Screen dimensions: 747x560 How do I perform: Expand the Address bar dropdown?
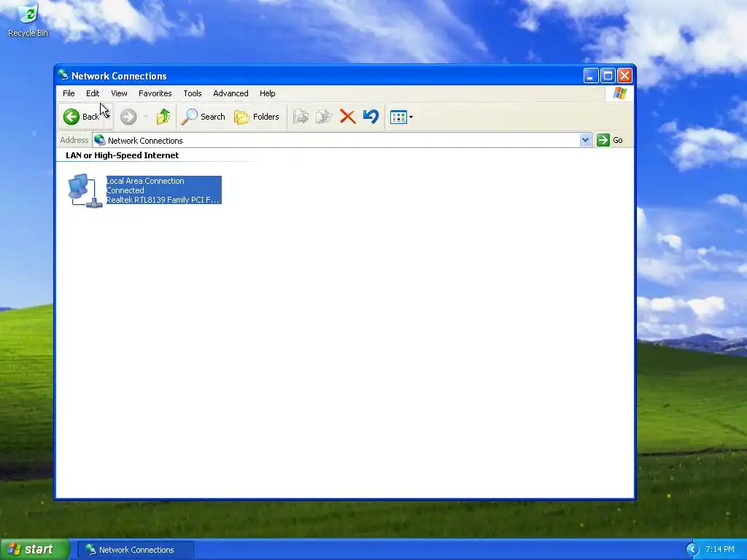pyautogui.click(x=586, y=140)
